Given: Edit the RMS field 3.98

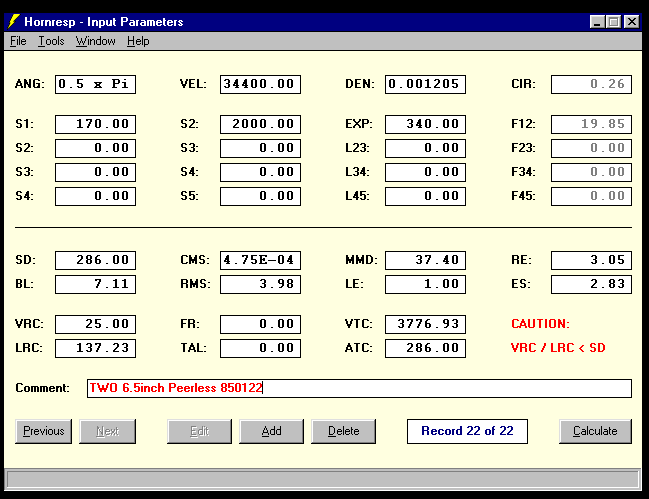Looking at the screenshot, I should 260,284.
